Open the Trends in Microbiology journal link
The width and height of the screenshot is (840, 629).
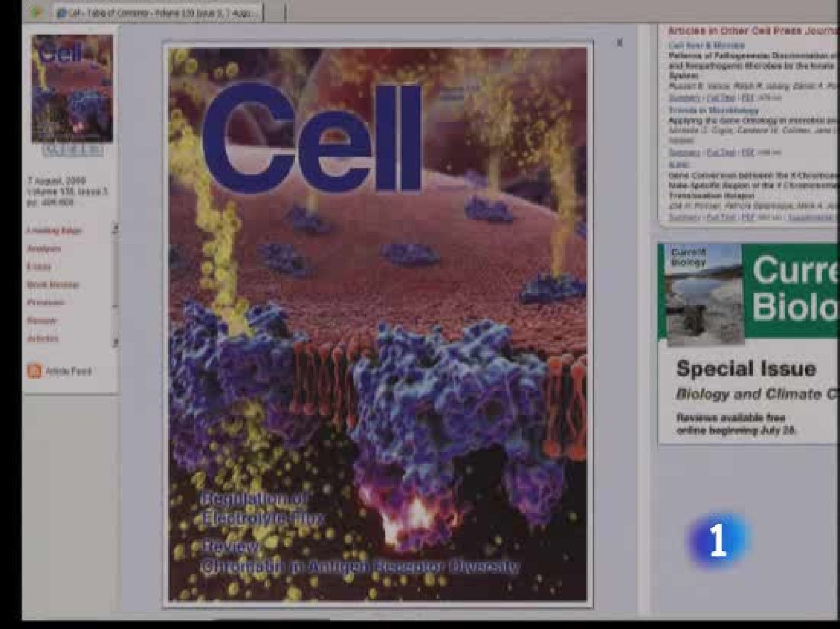pyautogui.click(x=713, y=110)
